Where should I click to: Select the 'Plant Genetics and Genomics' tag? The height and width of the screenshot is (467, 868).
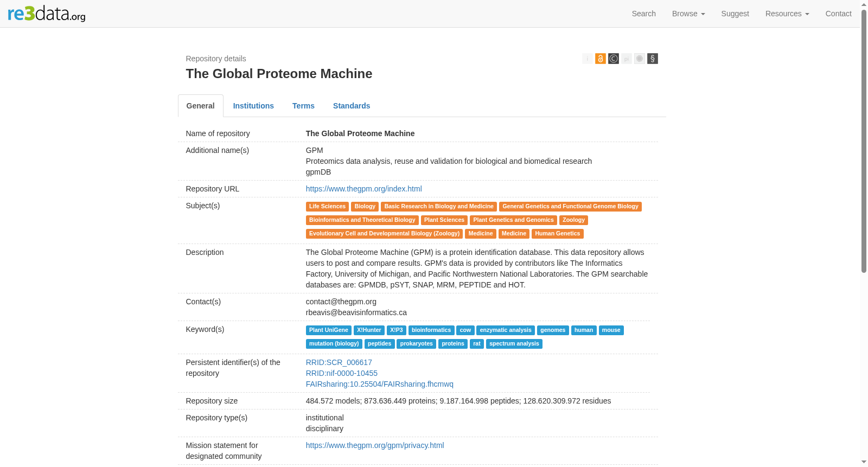pyautogui.click(x=513, y=220)
